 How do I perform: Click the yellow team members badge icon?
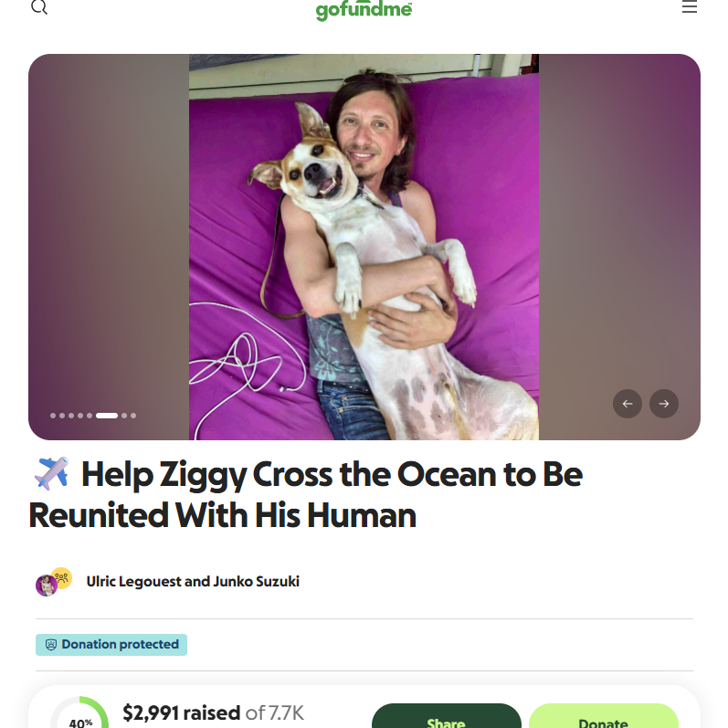62,578
